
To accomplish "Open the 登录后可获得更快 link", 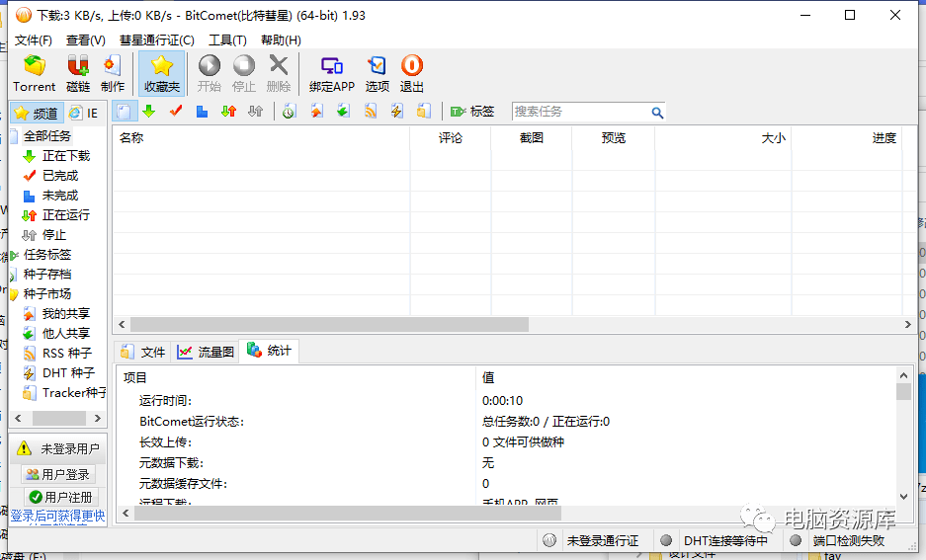I will [x=58, y=517].
